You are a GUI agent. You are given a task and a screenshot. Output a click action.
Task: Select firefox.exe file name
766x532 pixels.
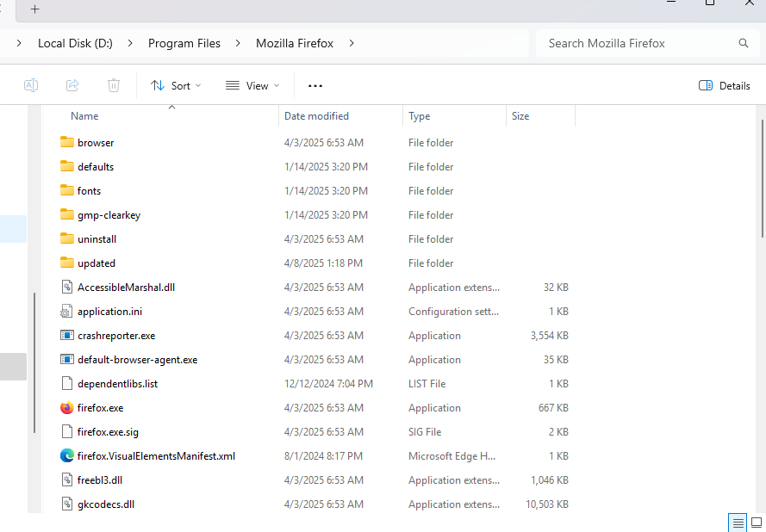coord(100,408)
